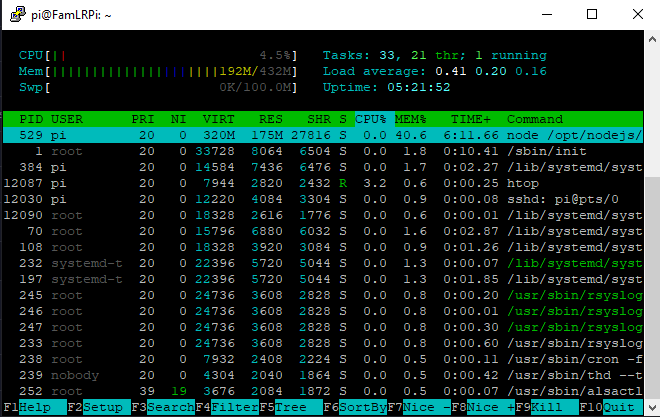
Task: Minimize the PuTTY window
Action: 547,14
